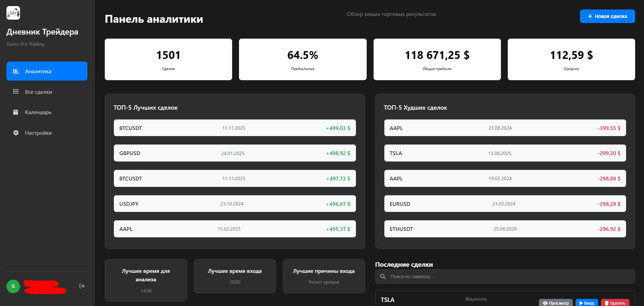Click the Календарь calendar icon

coord(16,112)
